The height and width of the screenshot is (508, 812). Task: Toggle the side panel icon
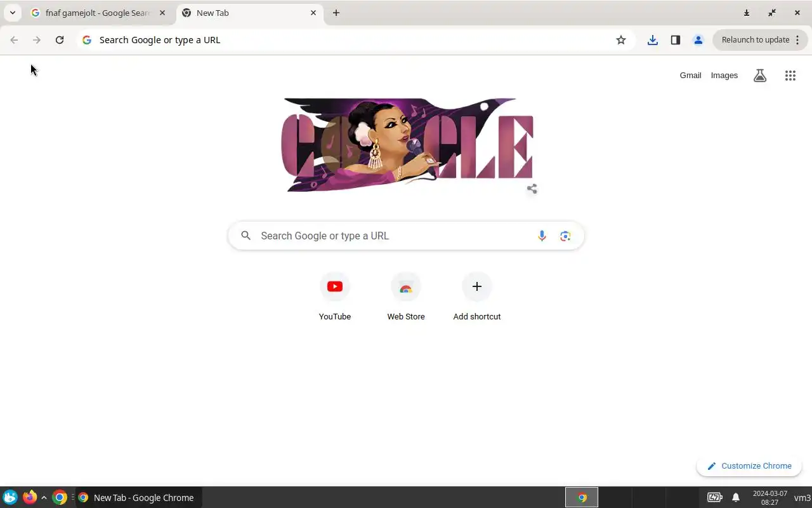pos(676,40)
